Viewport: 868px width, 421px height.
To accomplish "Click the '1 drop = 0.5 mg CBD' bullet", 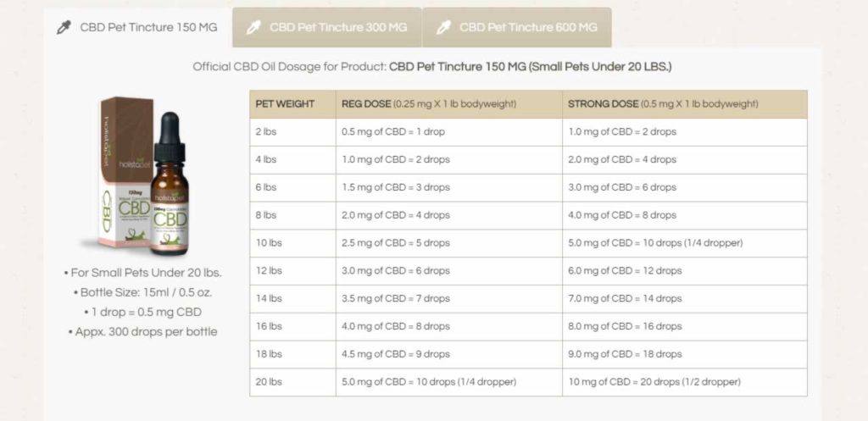I will [142, 312].
